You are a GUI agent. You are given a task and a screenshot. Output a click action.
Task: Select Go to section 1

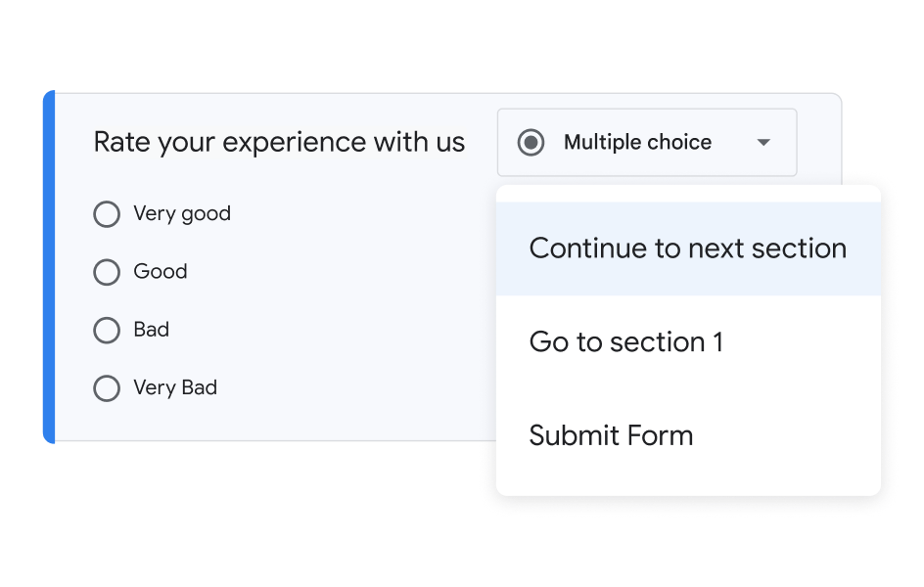[626, 342]
